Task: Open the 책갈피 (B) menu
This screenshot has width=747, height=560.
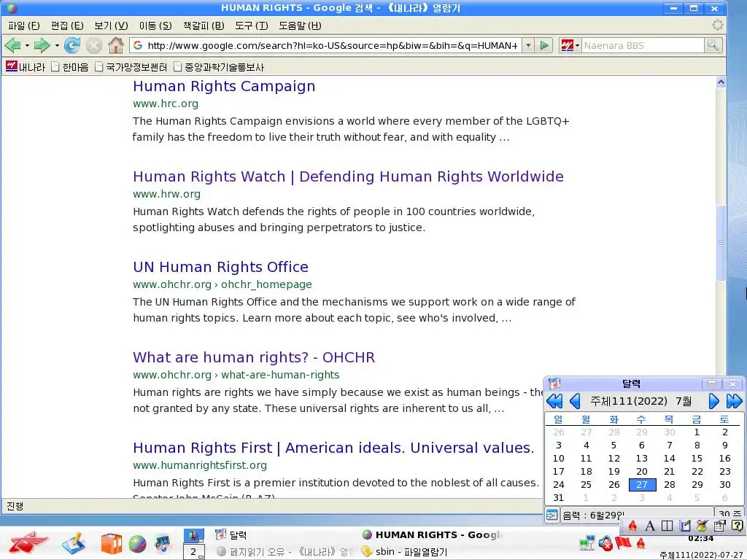Action: point(204,26)
